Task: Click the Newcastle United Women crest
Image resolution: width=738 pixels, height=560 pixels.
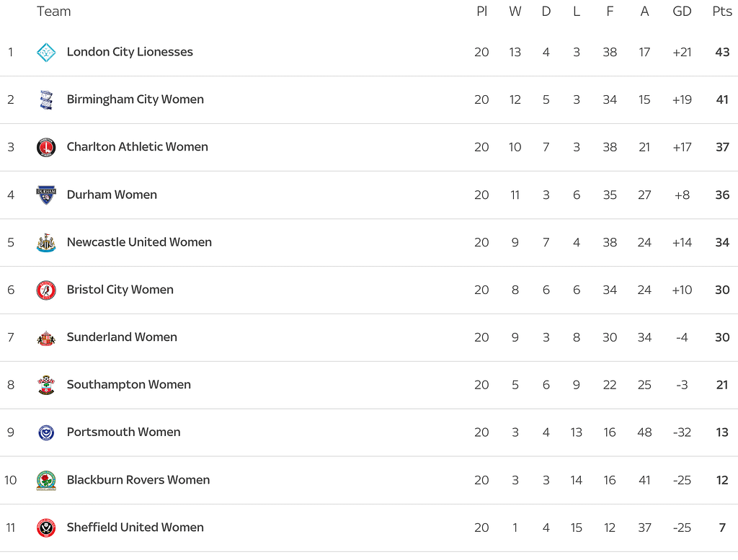Action: click(46, 242)
